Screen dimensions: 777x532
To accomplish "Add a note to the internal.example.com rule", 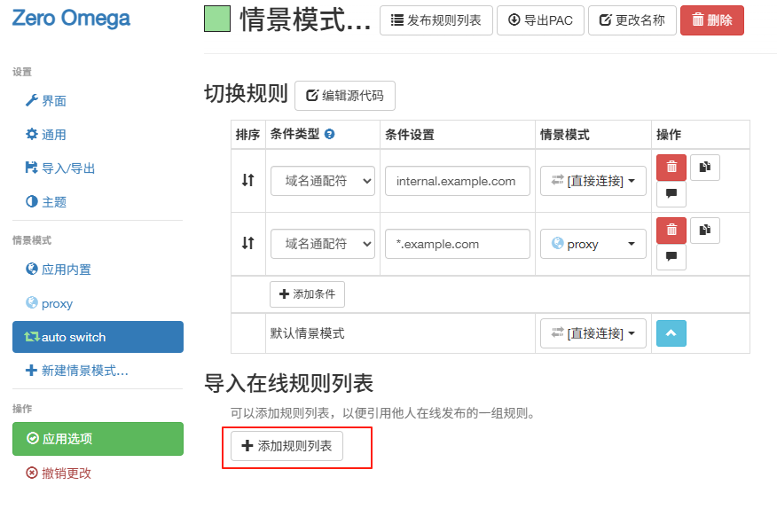I will pyautogui.click(x=671, y=193).
